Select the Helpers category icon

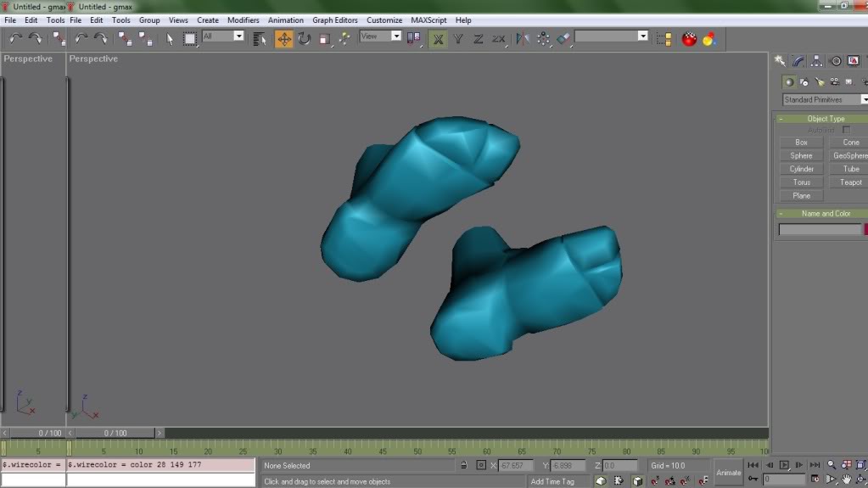849,82
